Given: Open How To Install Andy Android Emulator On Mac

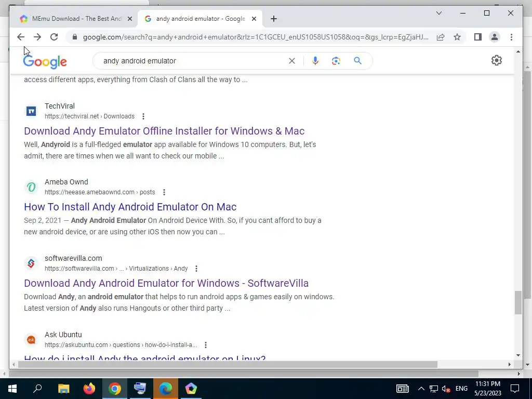Looking at the screenshot, I should point(130,207).
